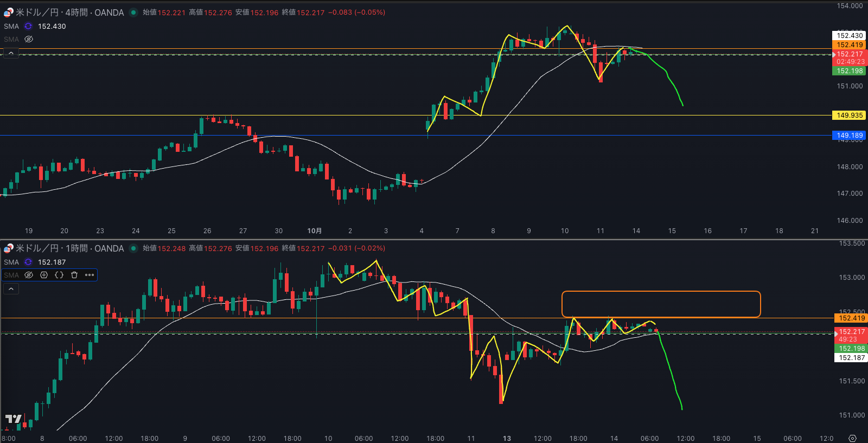
Task: Toggle visibility of hidden SMA on 1-hour chart
Action: (29, 275)
